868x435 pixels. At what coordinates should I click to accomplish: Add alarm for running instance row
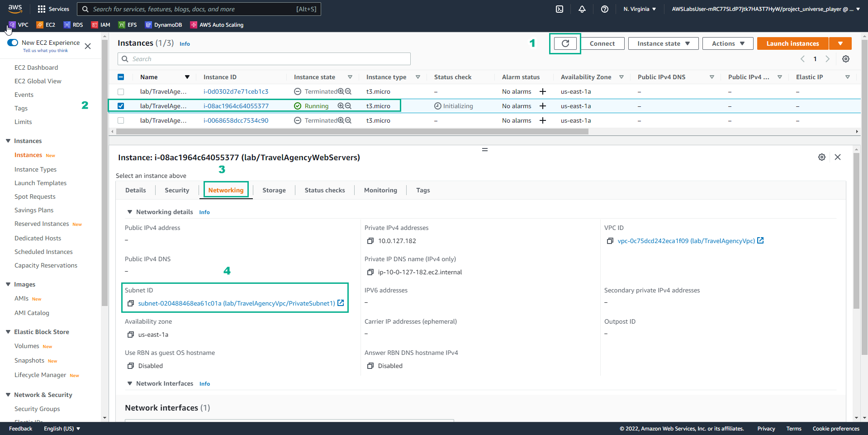click(543, 106)
